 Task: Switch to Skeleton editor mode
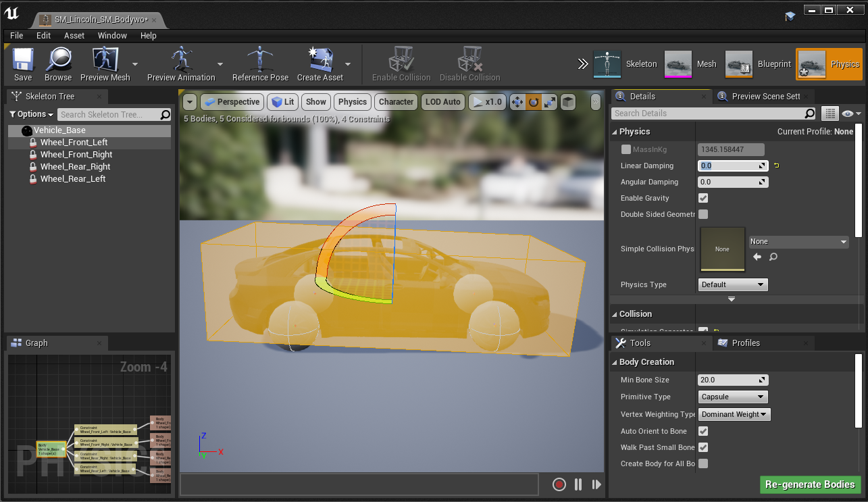click(625, 64)
